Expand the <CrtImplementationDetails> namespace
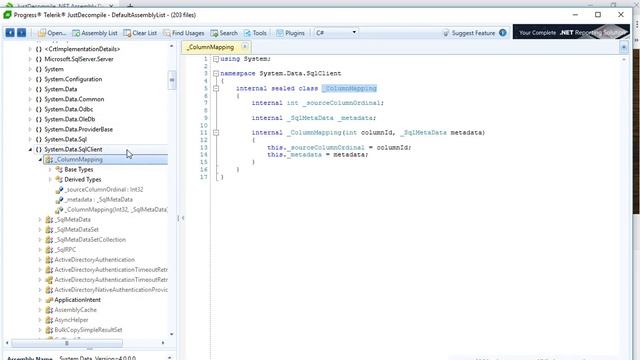This screenshot has width=640, height=360. [x=30, y=49]
